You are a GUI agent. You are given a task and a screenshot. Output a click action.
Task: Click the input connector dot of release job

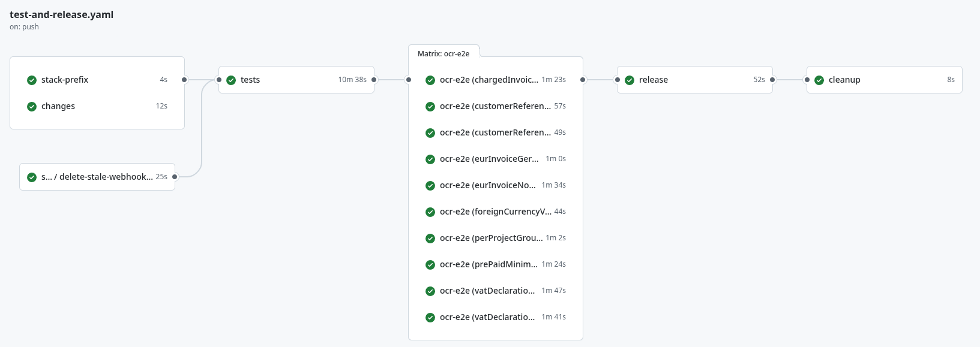click(x=618, y=80)
